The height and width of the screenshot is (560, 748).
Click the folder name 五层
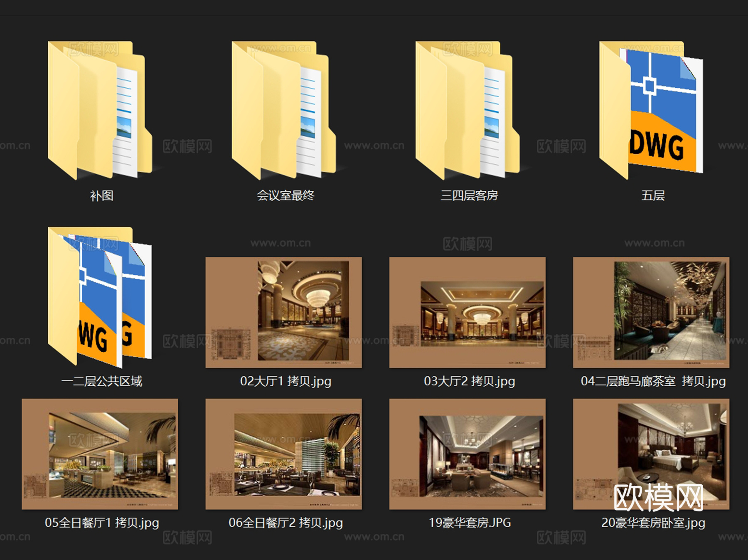point(653,195)
